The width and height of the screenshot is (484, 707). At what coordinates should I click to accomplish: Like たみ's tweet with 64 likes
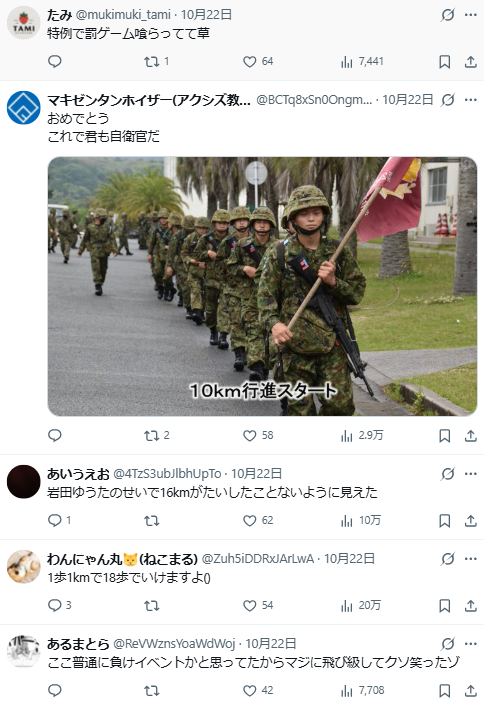click(x=258, y=61)
